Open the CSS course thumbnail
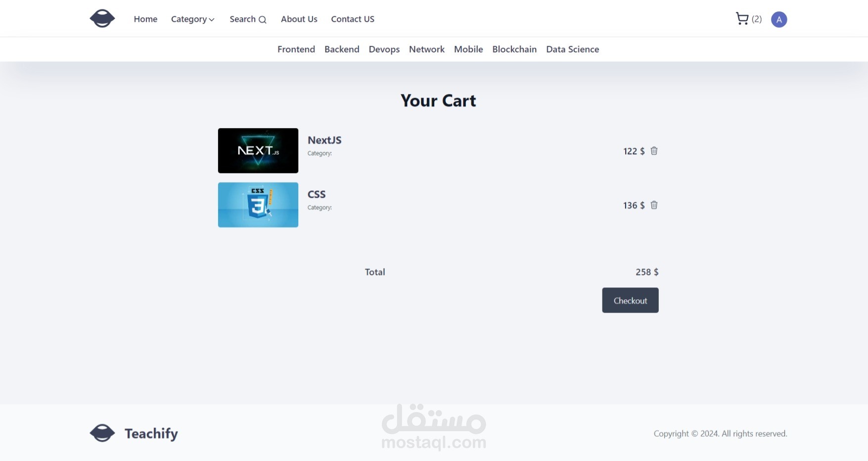This screenshot has width=868, height=461. pyautogui.click(x=258, y=205)
